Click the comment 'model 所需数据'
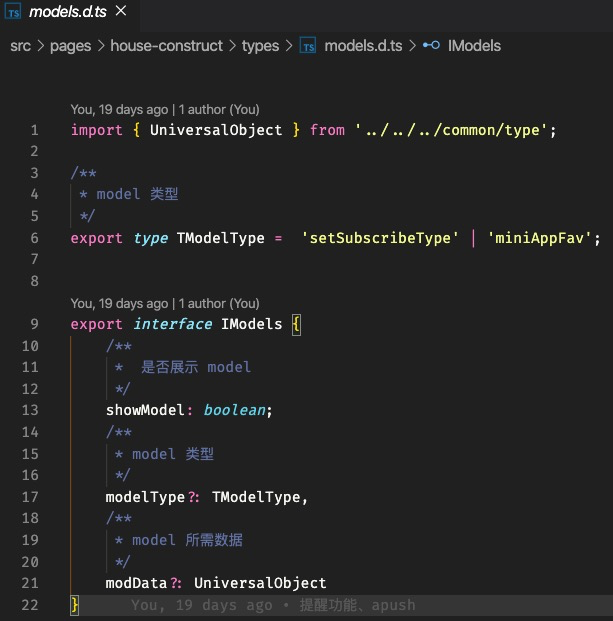This screenshot has width=613, height=621. [x=187, y=540]
